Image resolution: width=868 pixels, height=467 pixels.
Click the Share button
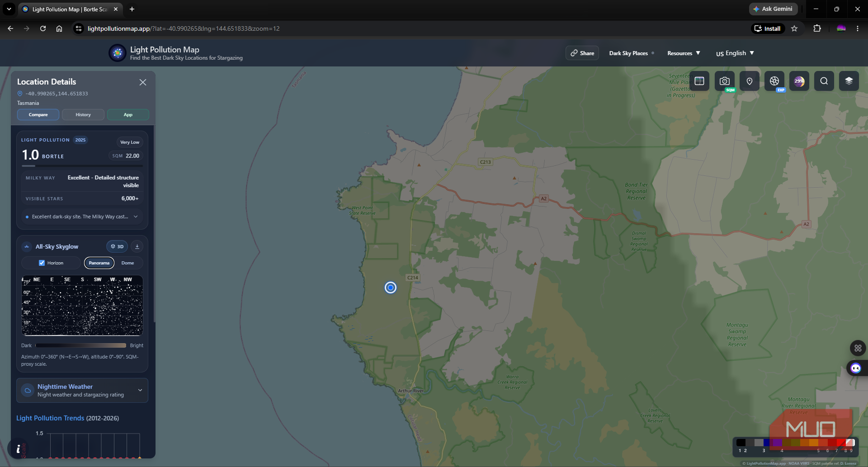(582, 53)
